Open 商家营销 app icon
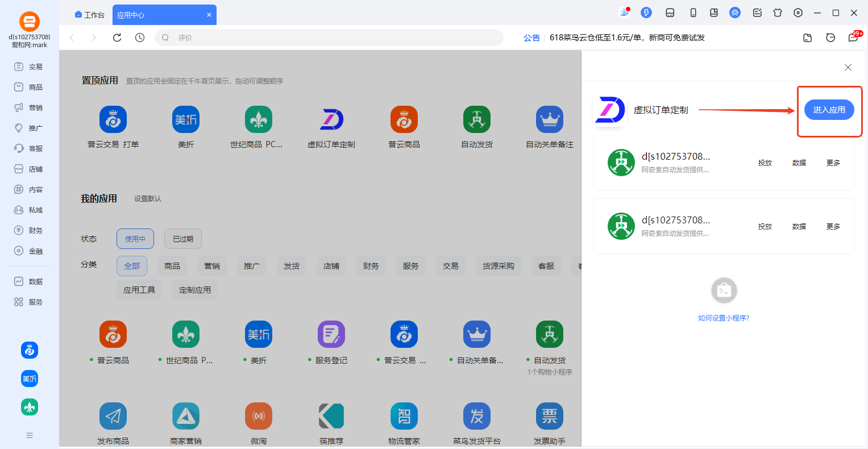 (186, 416)
